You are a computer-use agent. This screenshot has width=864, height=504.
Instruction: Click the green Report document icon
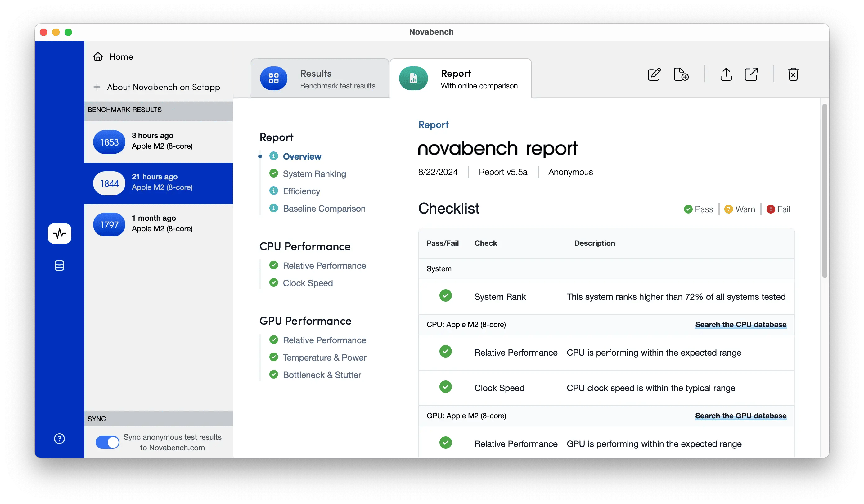[x=413, y=78]
